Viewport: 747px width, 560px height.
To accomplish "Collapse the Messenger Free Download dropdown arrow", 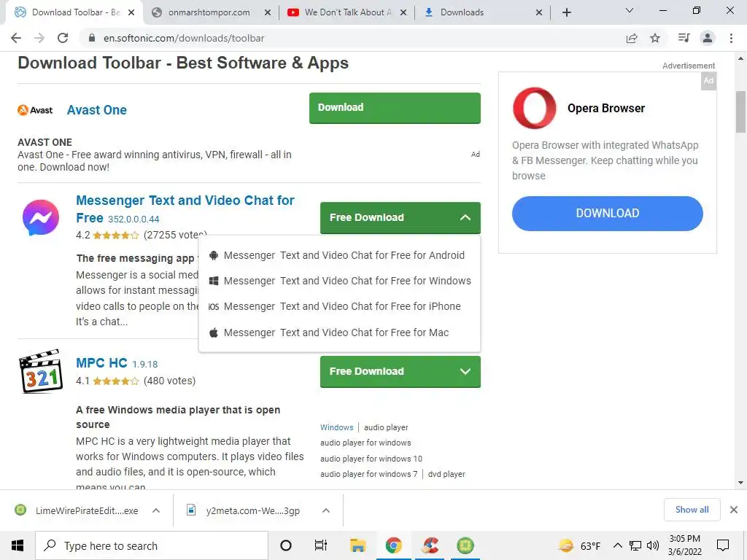I will pyautogui.click(x=465, y=217).
